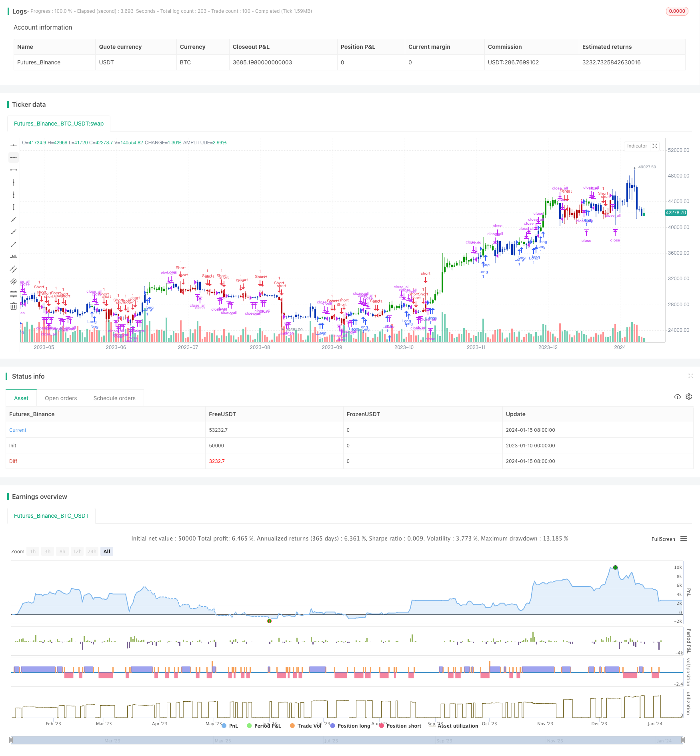Click the Update time 2023-01-10 00:00:00
Viewport: 700px width, 756px height.
[x=530, y=446]
